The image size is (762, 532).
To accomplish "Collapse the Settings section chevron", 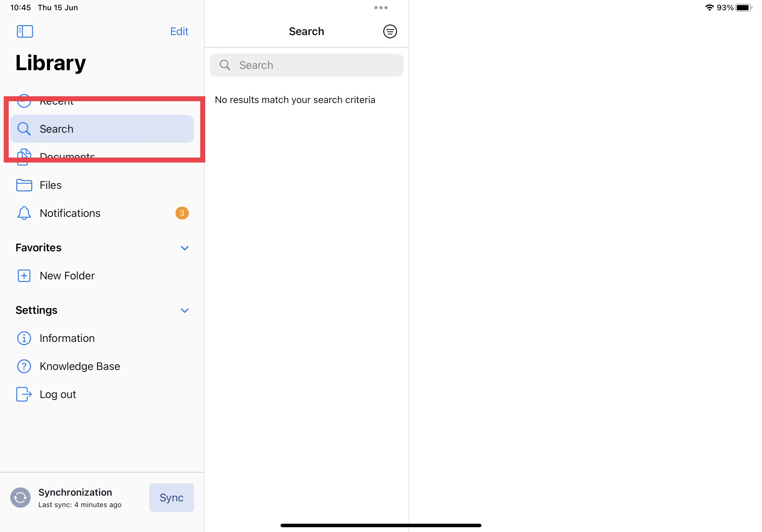I will pyautogui.click(x=184, y=310).
